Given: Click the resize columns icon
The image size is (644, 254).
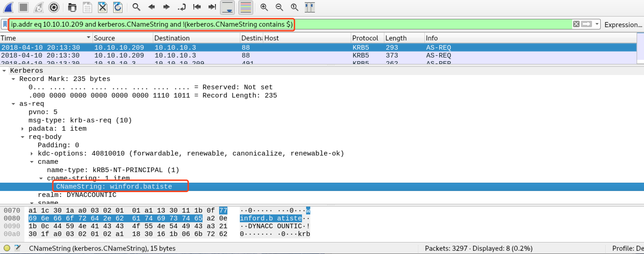Looking at the screenshot, I should point(310,7).
